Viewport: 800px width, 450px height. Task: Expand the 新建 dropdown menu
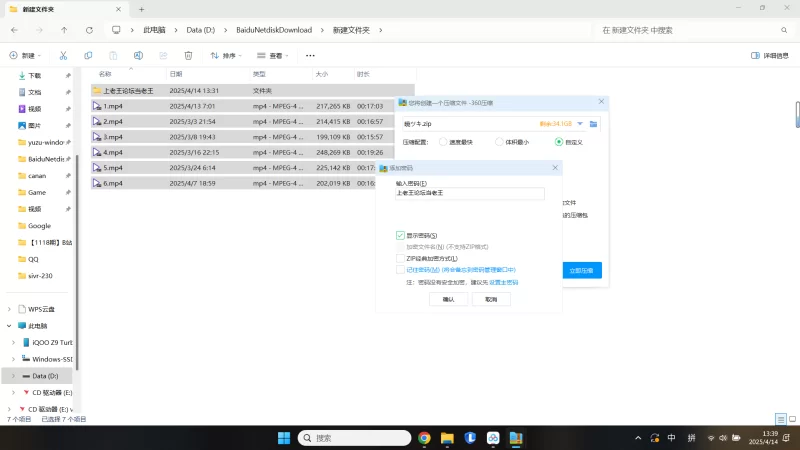pos(27,56)
